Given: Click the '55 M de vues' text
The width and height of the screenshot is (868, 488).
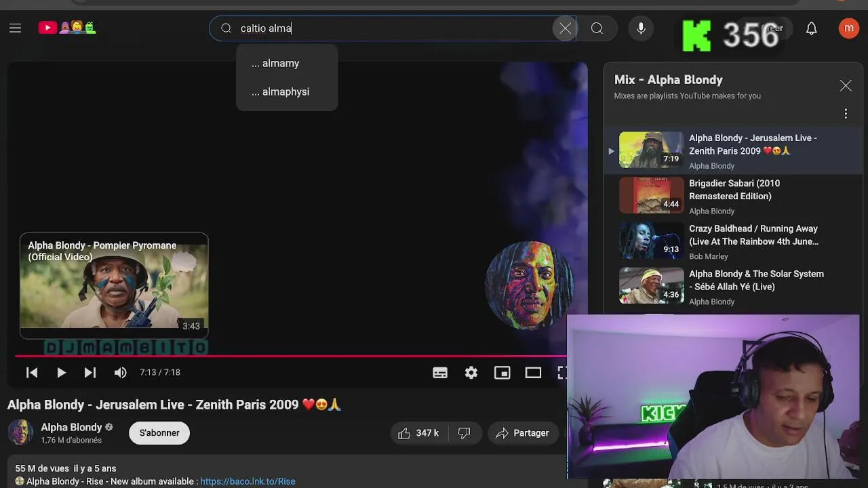Looking at the screenshot, I should click(41, 468).
